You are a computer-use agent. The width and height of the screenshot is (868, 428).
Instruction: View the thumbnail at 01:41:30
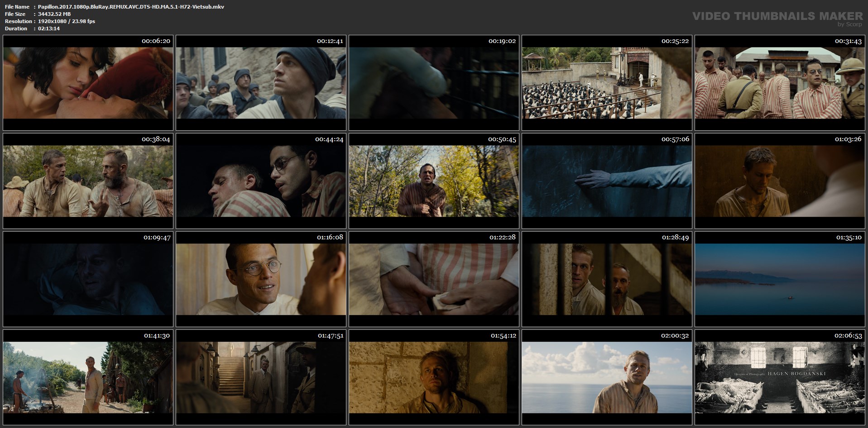88,377
